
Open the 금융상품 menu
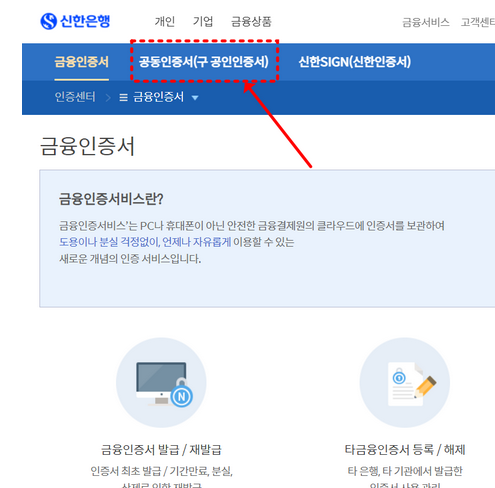pos(251,22)
